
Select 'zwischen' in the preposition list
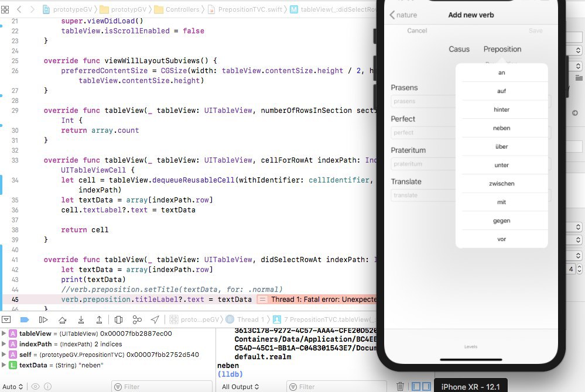pos(501,184)
